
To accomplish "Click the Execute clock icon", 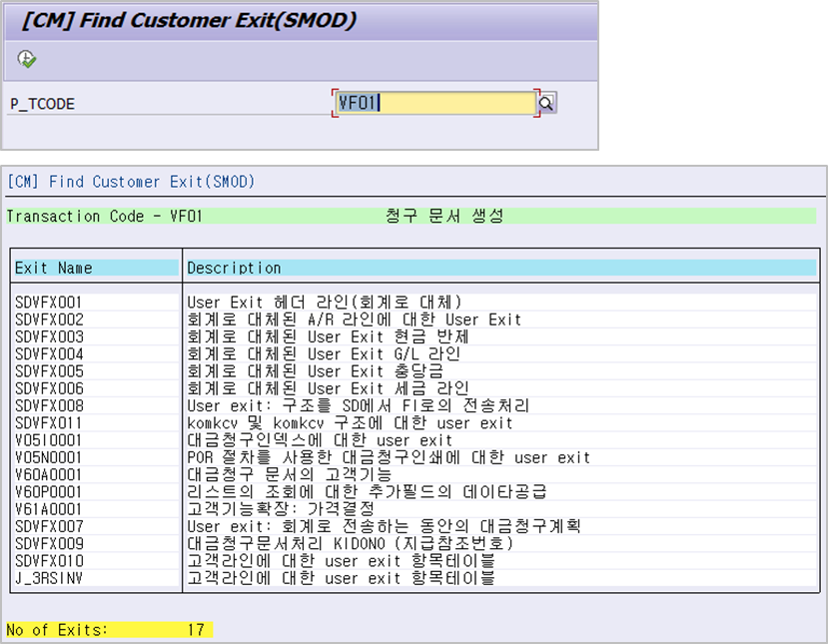I will 26,59.
